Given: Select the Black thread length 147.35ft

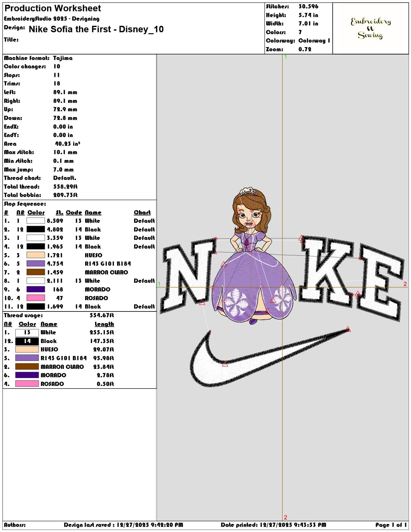Looking at the screenshot, I should 102,341.
